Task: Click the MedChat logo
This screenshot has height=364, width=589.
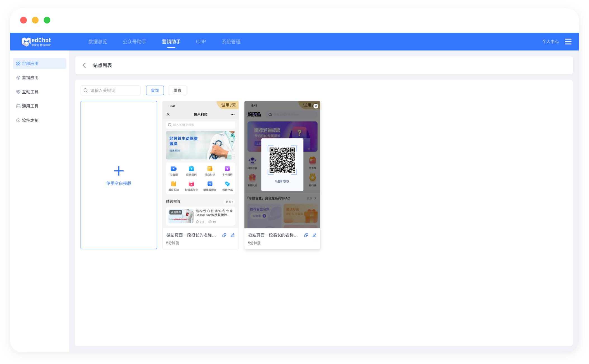Action: point(36,42)
